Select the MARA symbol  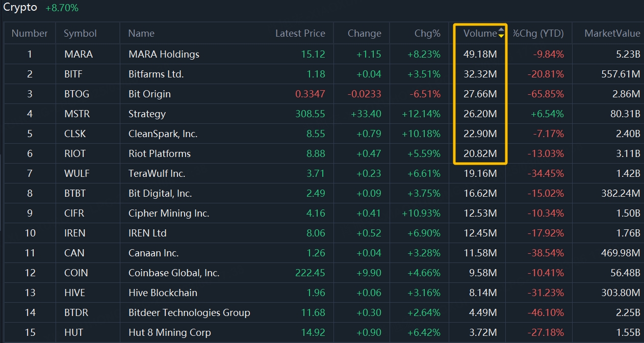pos(79,54)
